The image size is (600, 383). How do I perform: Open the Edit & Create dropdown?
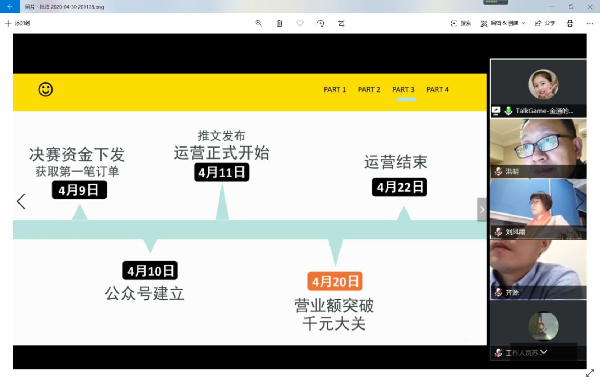click(503, 23)
